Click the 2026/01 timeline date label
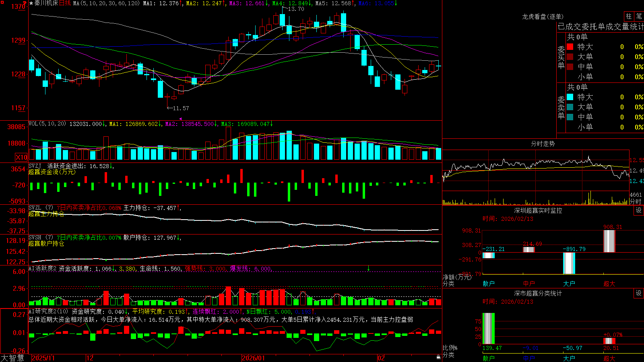644x362 pixels. coord(254,358)
